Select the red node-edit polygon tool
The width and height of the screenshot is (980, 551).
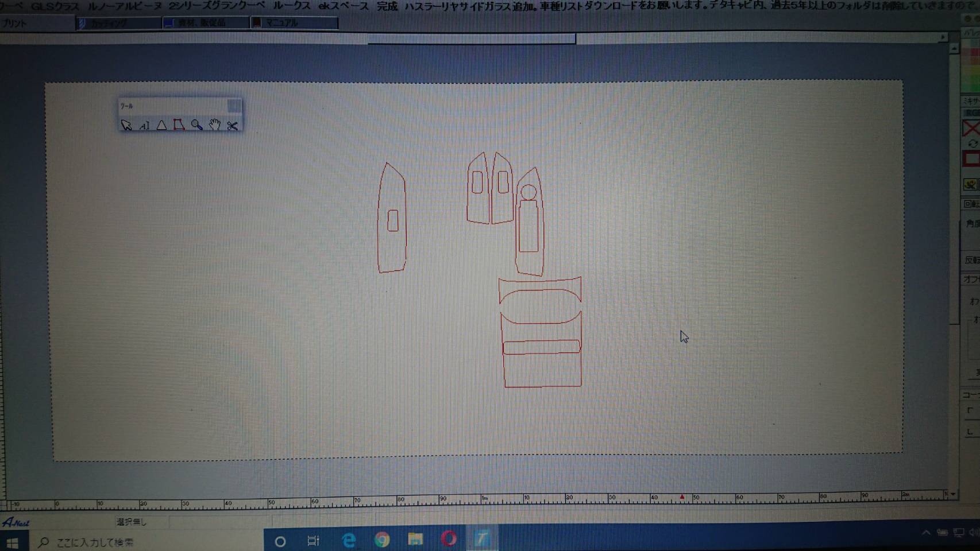179,125
